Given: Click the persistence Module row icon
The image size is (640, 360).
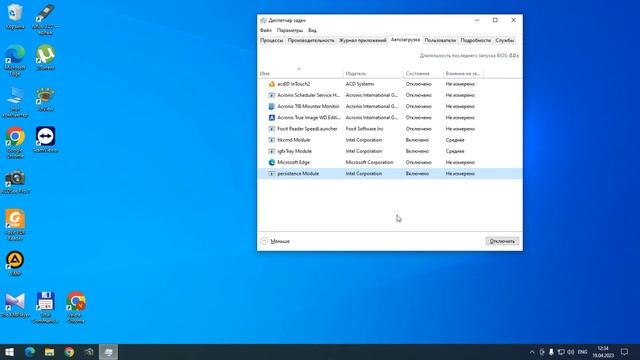Looking at the screenshot, I should click(x=271, y=173).
